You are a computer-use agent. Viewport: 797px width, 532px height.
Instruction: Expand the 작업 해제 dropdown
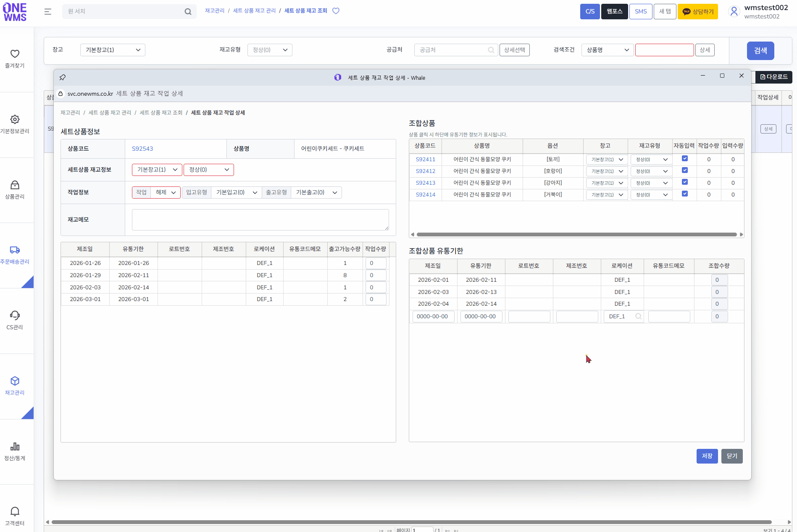(165, 192)
